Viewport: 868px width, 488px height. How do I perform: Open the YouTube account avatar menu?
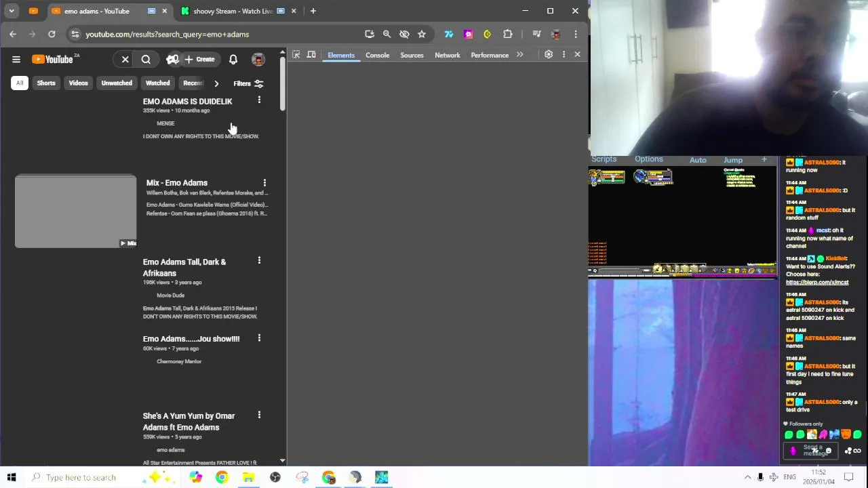pos(258,60)
